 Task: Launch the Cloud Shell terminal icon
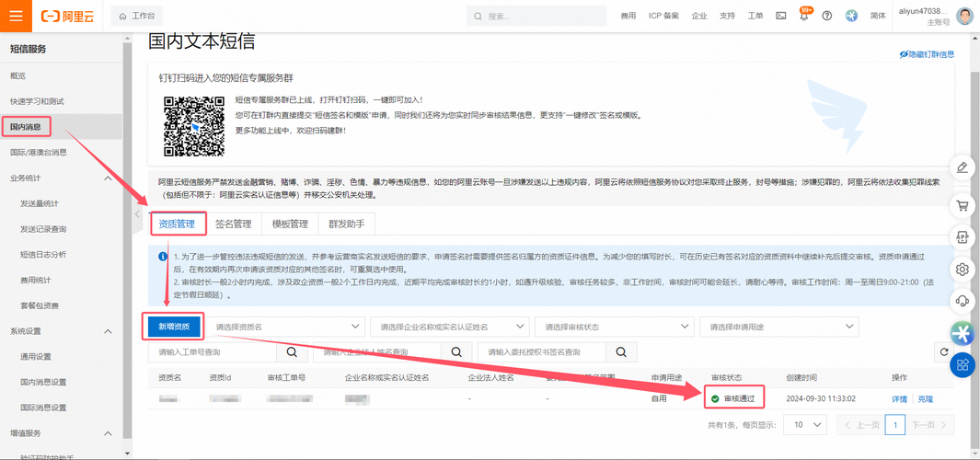tap(780, 17)
